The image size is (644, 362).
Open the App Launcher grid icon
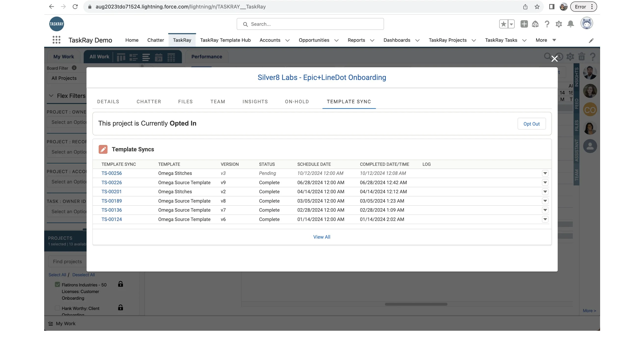tap(56, 40)
